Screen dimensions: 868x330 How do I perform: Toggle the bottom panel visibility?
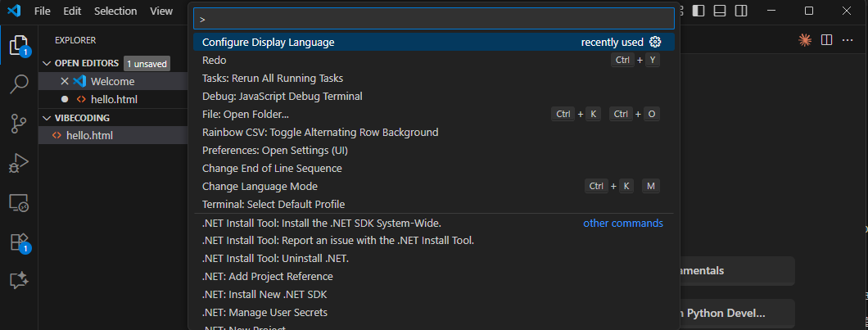(719, 11)
